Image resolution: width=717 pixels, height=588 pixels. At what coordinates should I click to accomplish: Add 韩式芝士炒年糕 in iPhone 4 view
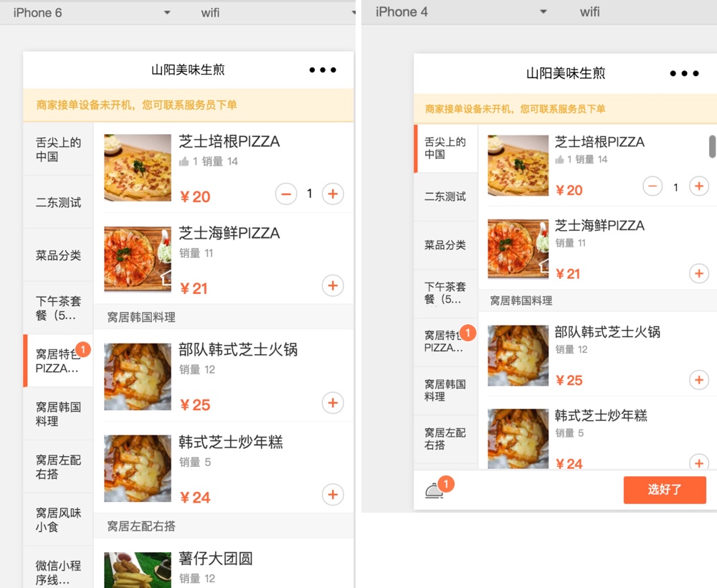[699, 463]
